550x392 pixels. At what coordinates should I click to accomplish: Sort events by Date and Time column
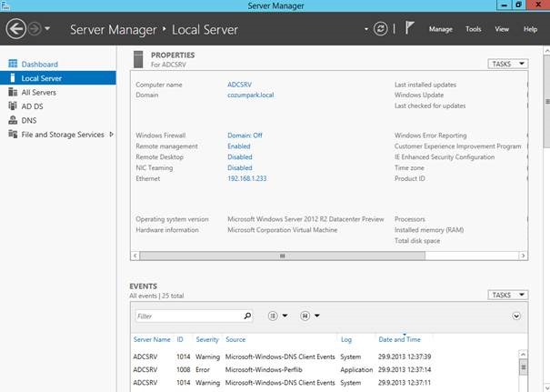[x=399, y=339]
